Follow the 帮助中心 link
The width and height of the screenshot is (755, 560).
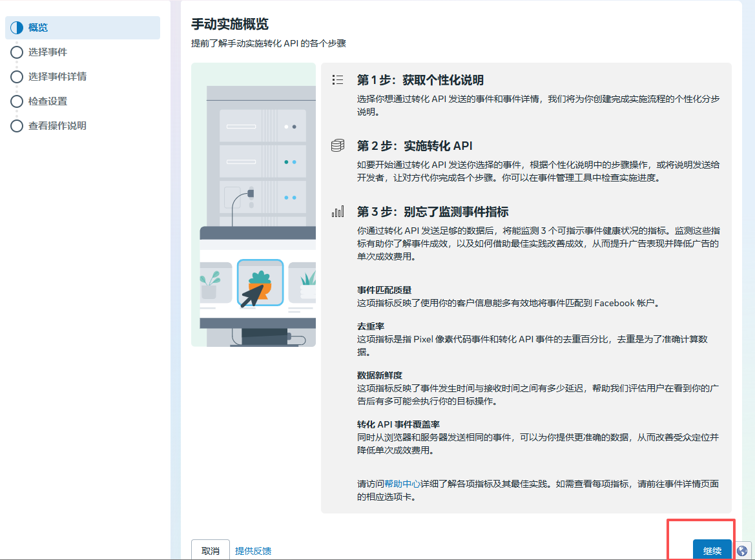(x=402, y=484)
